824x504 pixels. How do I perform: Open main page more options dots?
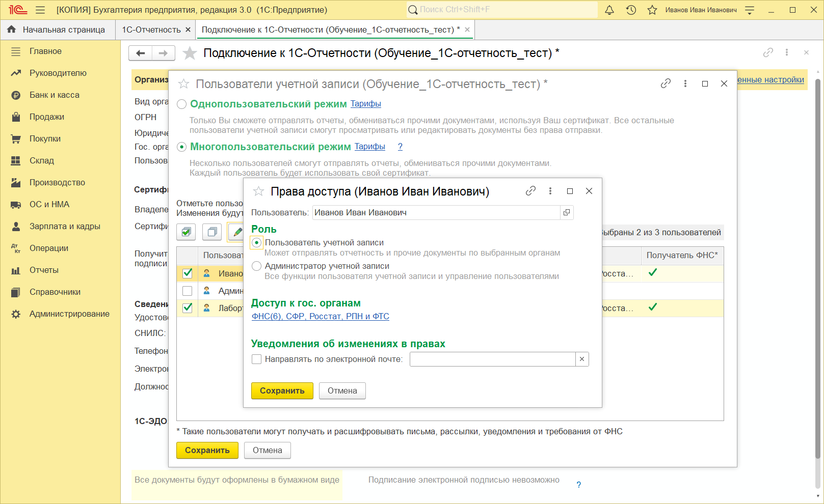787,52
